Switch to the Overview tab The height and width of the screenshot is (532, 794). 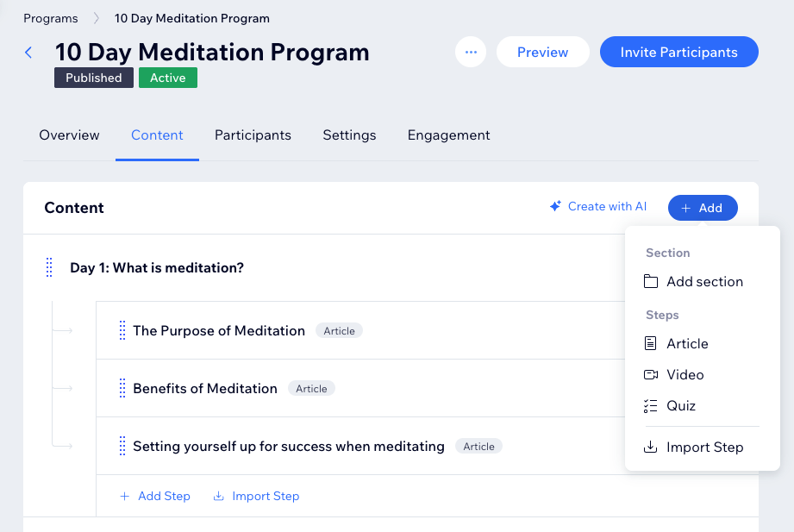[x=69, y=135]
